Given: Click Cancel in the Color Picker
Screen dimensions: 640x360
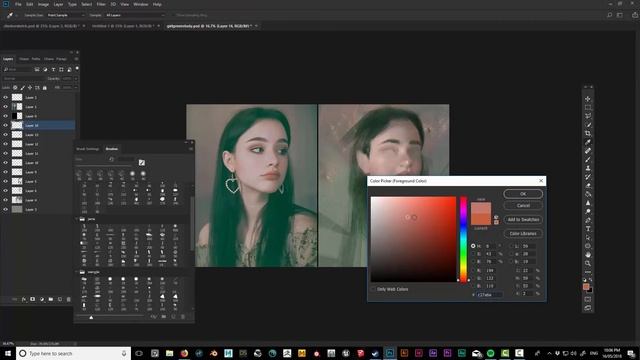Looking at the screenshot, I should (523, 205).
